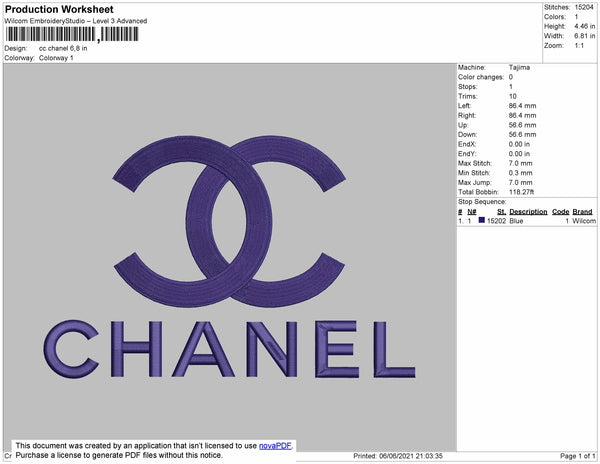Select the Max Jump value 7.0 mm
The image size is (600, 464).
click(520, 182)
